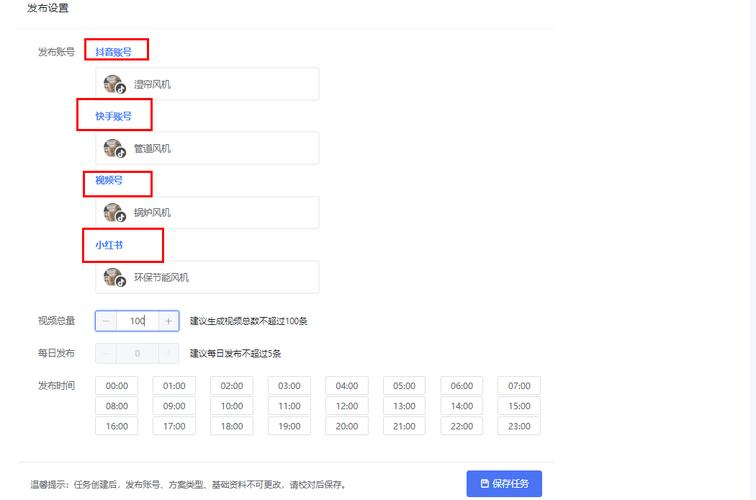Viewport: 756px width, 500px height.
Task: Select the 环保节能风机 account row
Action: click(207, 277)
